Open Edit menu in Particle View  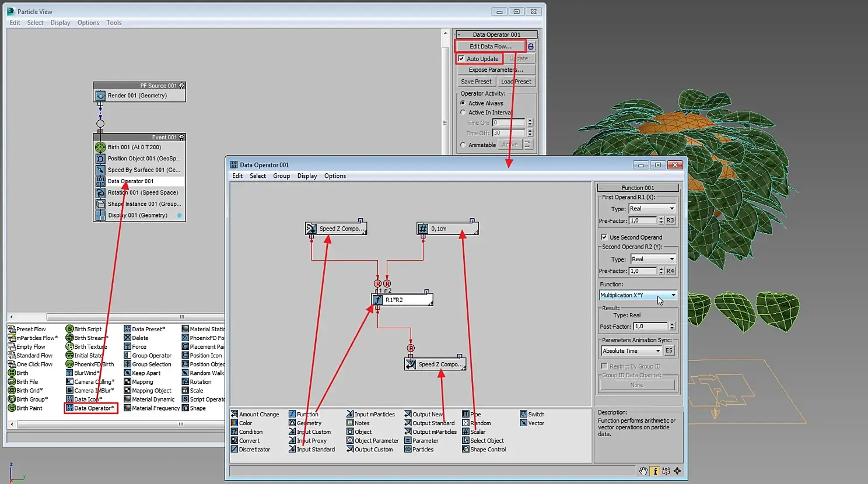(15, 23)
